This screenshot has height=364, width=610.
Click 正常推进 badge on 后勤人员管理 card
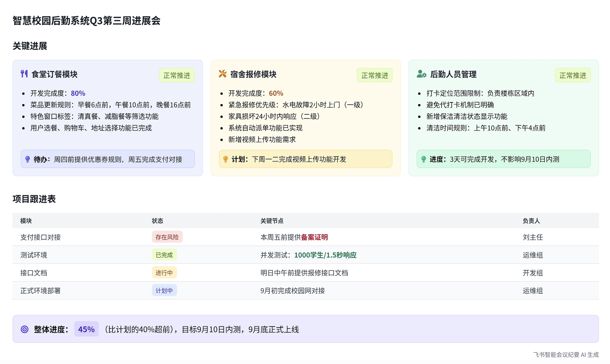[x=573, y=75]
